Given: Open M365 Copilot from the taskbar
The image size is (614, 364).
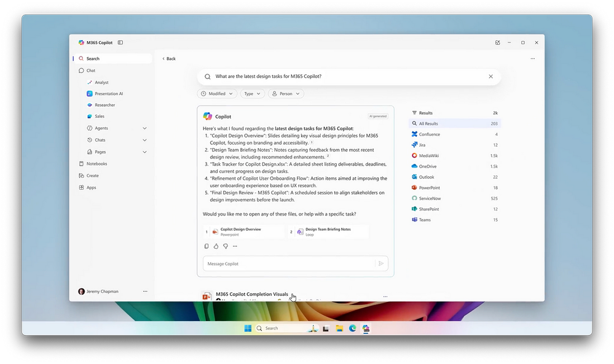Looking at the screenshot, I should [x=366, y=328].
